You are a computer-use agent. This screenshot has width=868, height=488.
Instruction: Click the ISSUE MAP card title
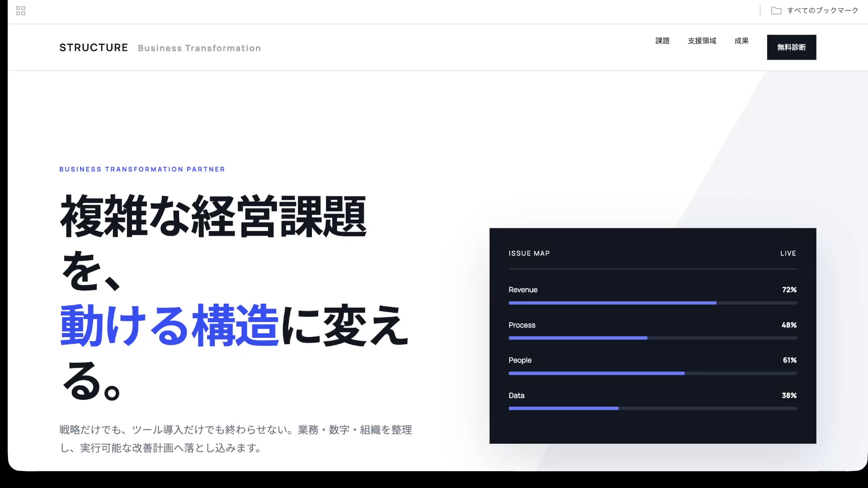coord(529,253)
